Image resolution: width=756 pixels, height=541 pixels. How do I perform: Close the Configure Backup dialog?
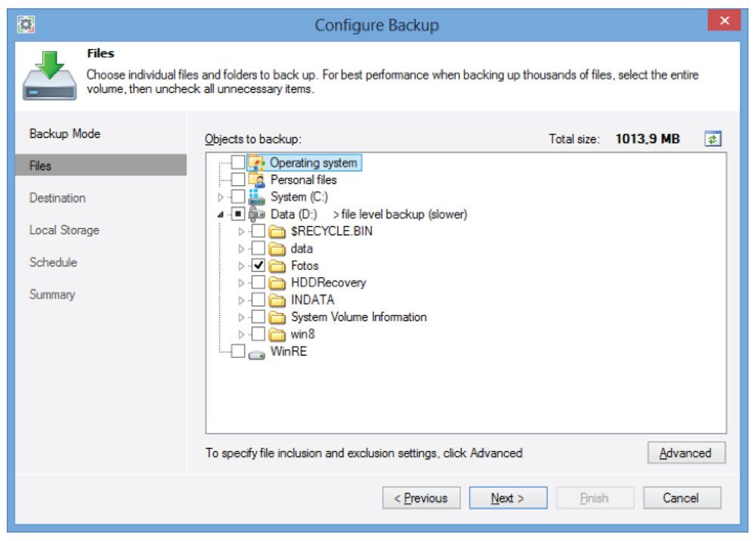click(723, 21)
